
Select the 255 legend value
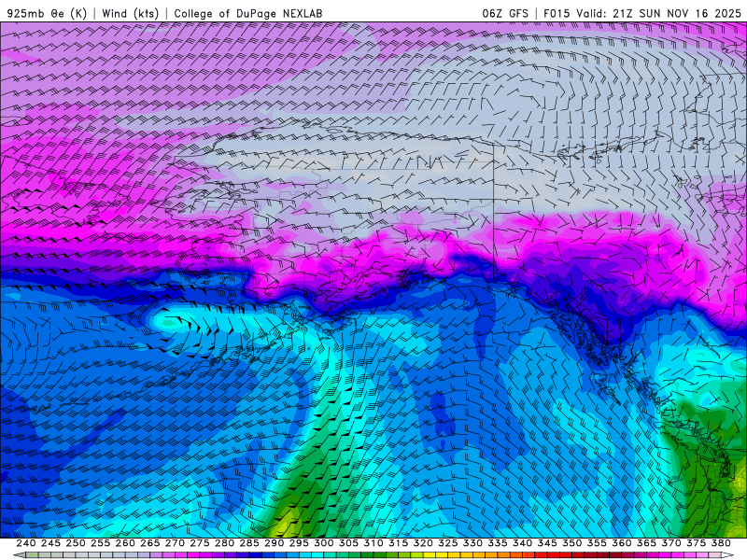click(100, 543)
